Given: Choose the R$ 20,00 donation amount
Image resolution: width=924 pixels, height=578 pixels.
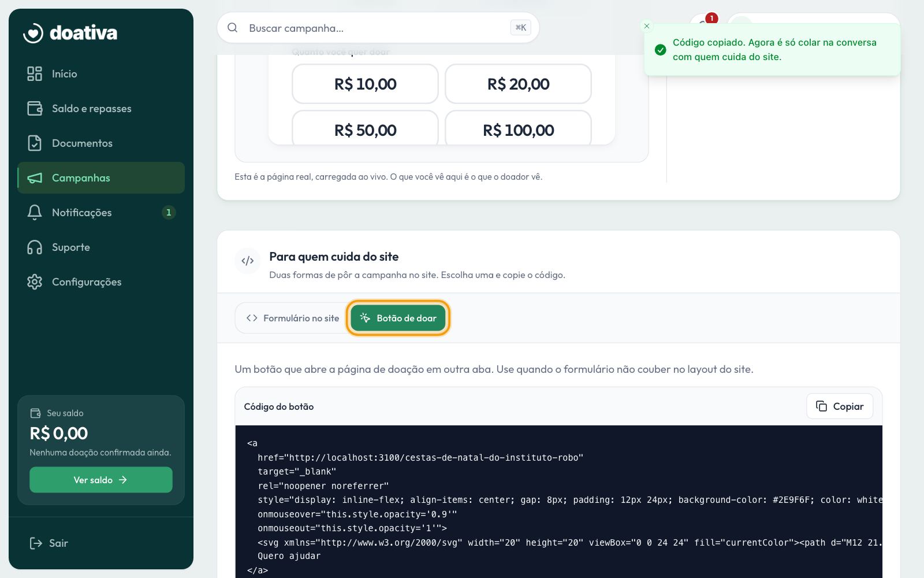Looking at the screenshot, I should [x=518, y=84].
